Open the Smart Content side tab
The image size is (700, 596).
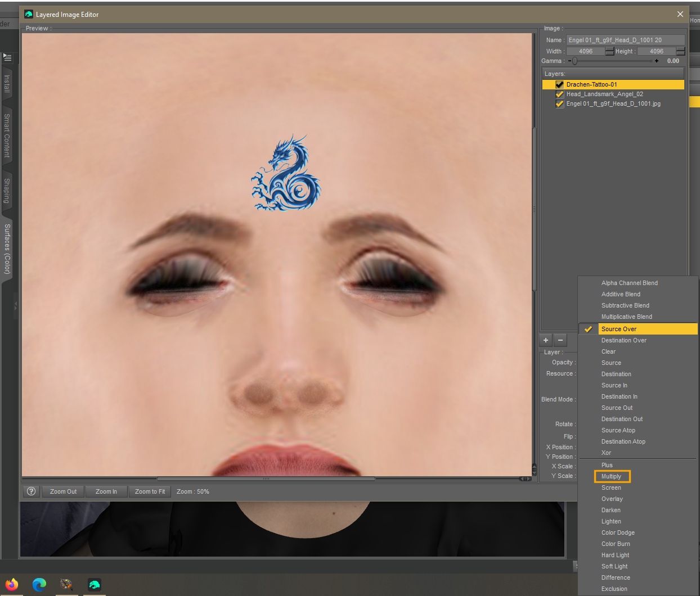[x=7, y=135]
